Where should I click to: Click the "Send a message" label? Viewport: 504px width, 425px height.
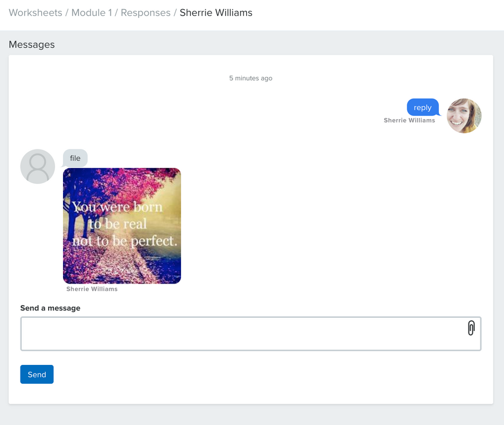(50, 308)
